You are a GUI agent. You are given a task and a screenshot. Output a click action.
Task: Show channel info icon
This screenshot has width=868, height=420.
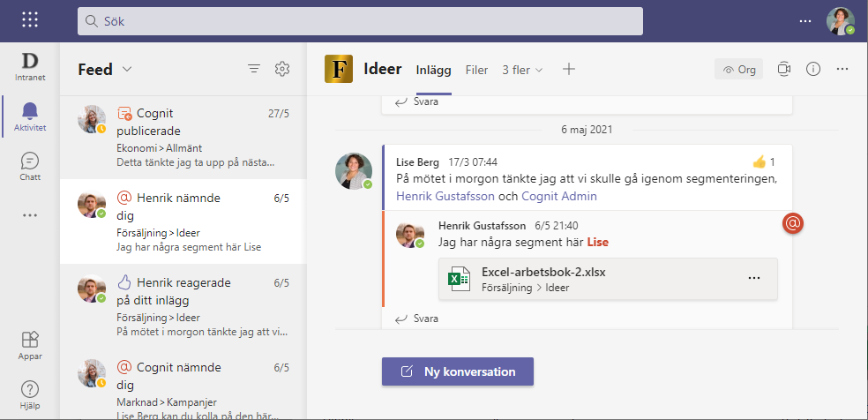[813, 69]
